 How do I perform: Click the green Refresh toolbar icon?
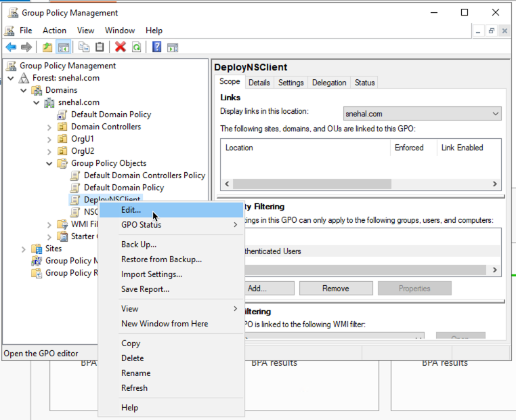point(136,47)
